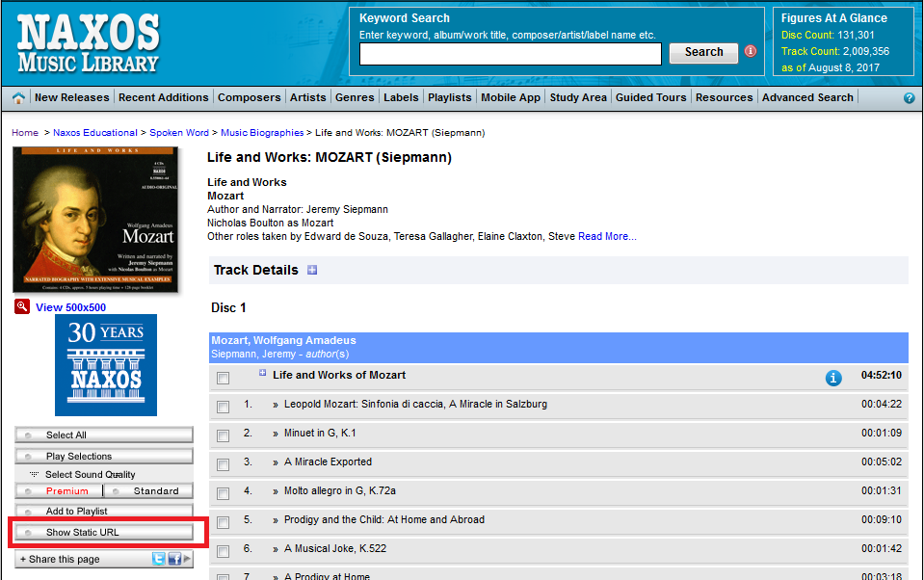This screenshot has height=580, width=924.
Task: Open the Composers menu
Action: 250,98
